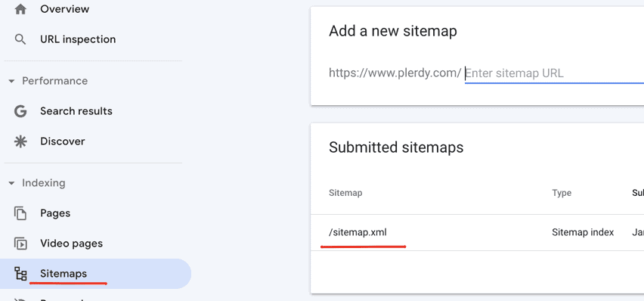The height and width of the screenshot is (301, 644).
Task: Click the Sitemaps tree icon
Action: 20,274
